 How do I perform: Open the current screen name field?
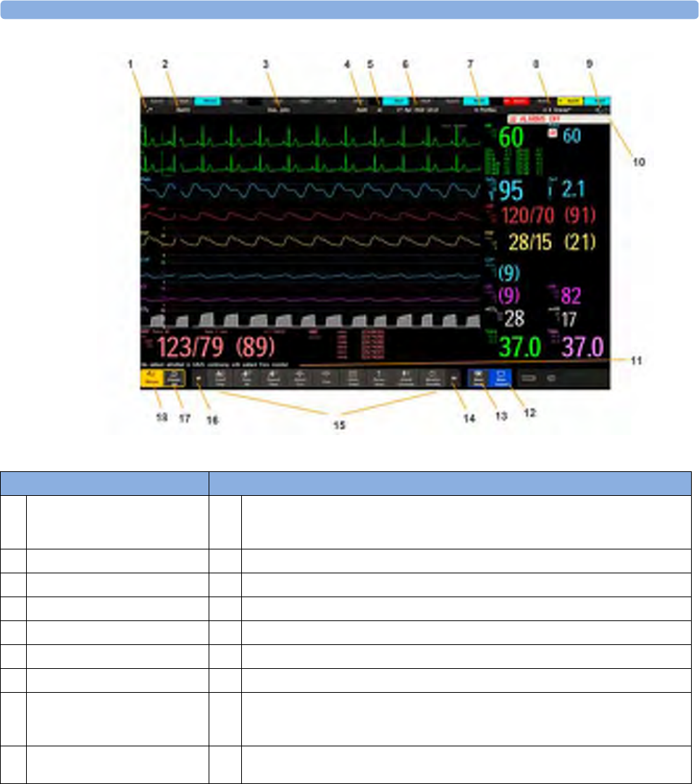coord(556,109)
